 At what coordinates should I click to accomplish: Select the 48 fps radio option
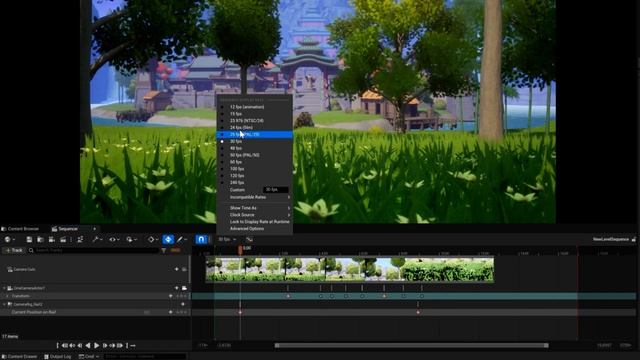click(254, 148)
